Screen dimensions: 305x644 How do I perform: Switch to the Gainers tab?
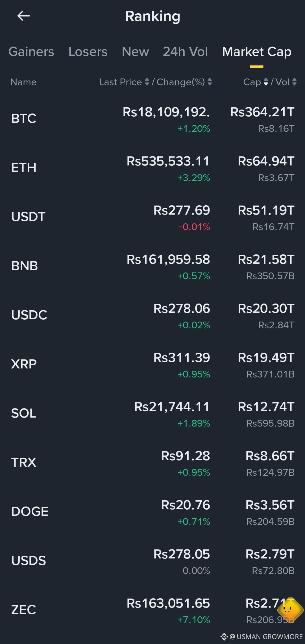coord(31,52)
